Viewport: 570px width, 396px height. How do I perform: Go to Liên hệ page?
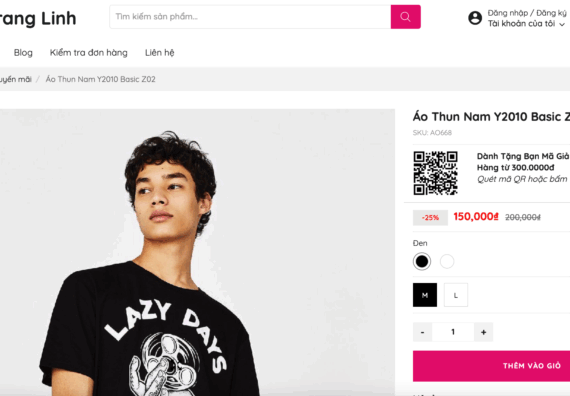160,53
